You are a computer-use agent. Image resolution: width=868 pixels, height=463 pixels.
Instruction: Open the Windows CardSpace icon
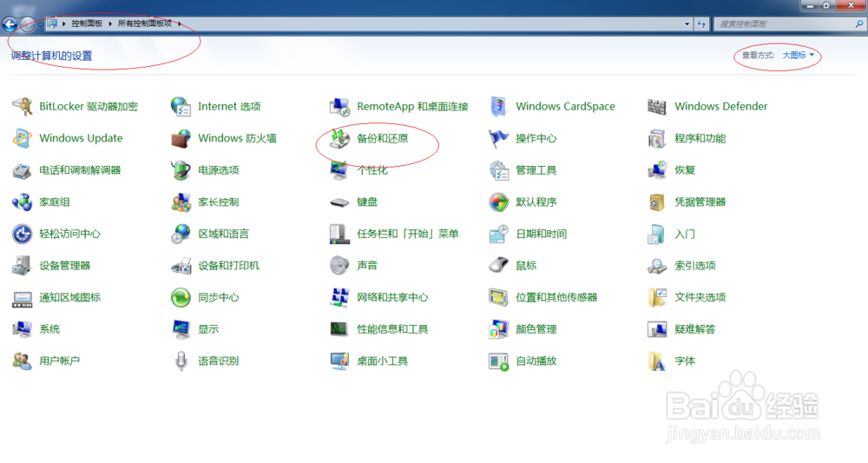pyautogui.click(x=498, y=106)
